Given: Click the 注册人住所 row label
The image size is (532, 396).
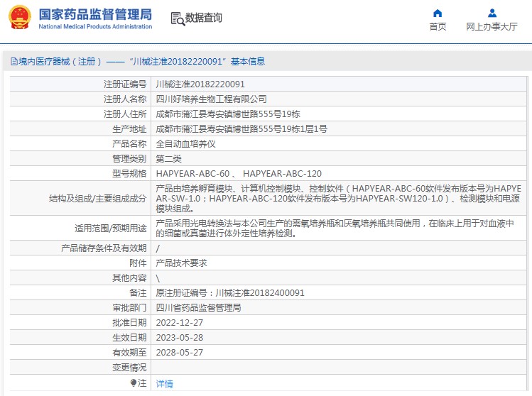Looking at the screenshot, I should 125,114.
